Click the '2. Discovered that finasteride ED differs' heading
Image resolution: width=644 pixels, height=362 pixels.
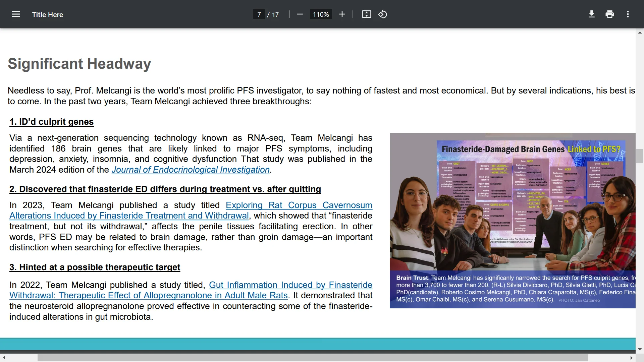[x=165, y=189]
